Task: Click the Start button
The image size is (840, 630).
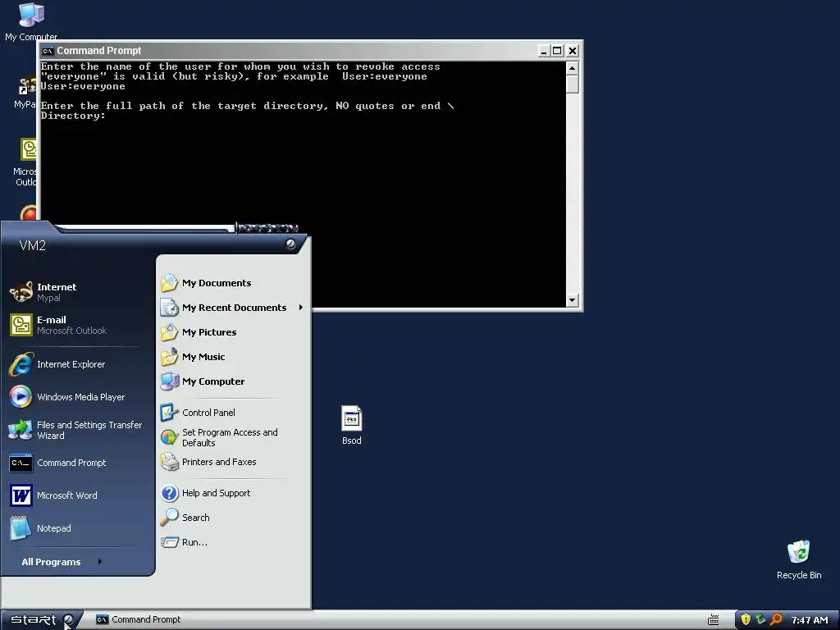Action: coord(41,620)
